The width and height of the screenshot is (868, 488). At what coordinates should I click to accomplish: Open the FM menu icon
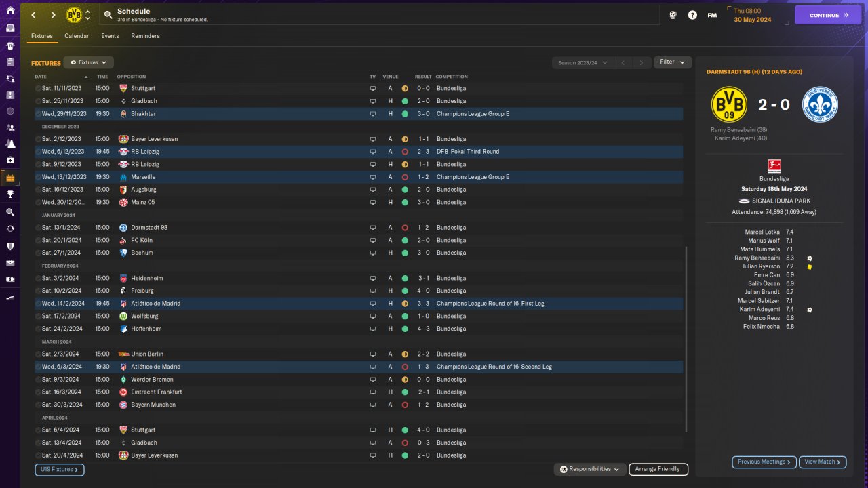tap(712, 15)
